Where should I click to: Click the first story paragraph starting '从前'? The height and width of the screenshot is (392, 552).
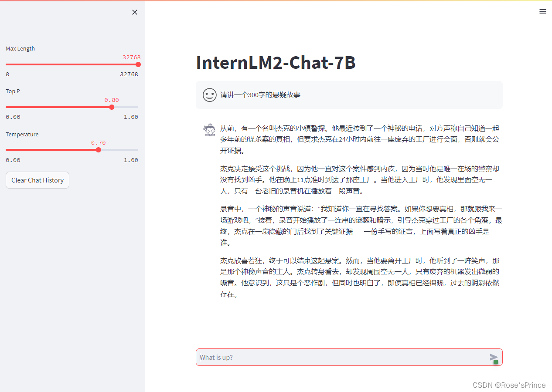click(x=360, y=139)
